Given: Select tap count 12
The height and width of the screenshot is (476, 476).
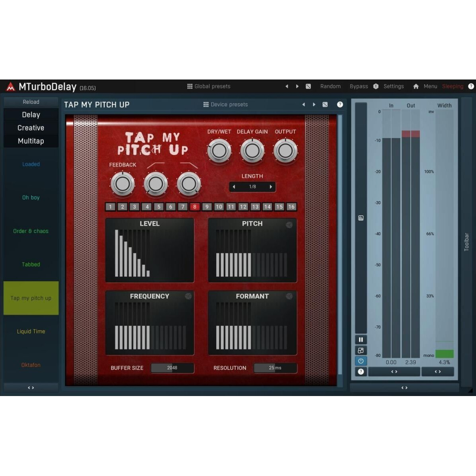Looking at the screenshot, I should point(243,207).
